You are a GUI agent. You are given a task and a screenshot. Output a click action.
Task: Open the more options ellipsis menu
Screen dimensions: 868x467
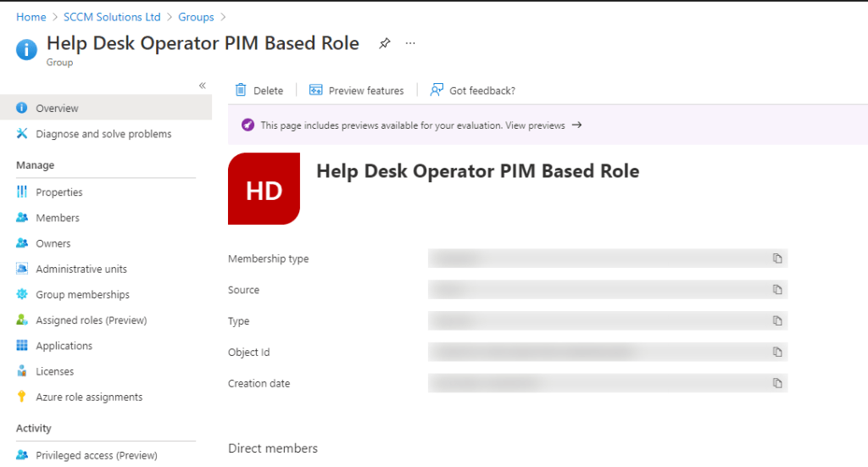tap(410, 43)
